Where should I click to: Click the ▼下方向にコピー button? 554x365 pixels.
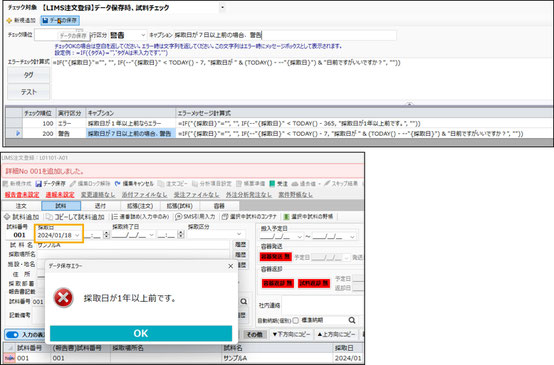(291, 334)
